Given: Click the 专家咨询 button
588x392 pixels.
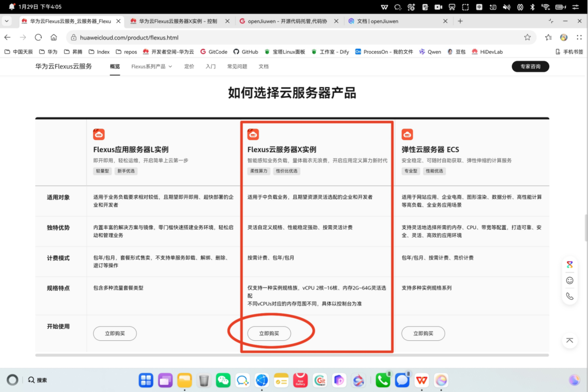Looking at the screenshot, I should click(x=530, y=66).
